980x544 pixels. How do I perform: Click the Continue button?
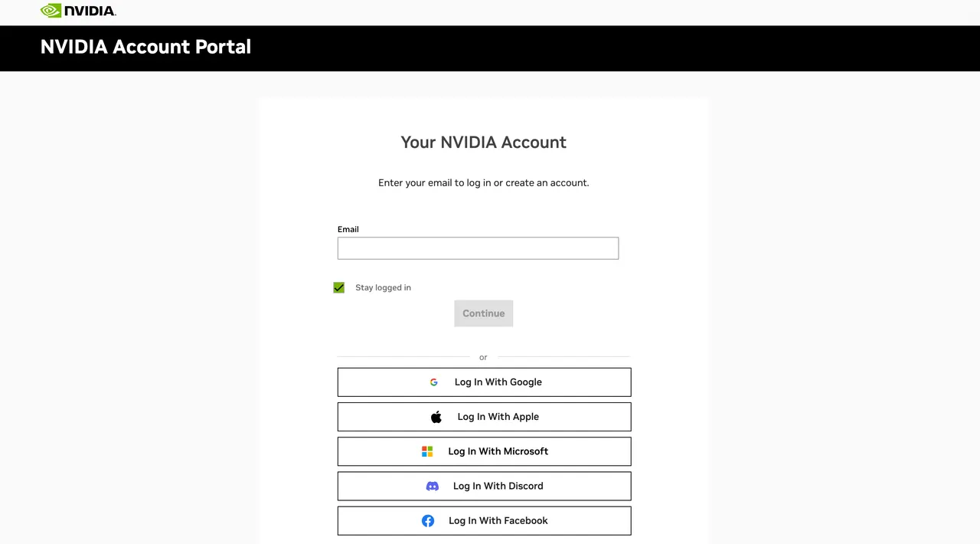pyautogui.click(x=483, y=313)
